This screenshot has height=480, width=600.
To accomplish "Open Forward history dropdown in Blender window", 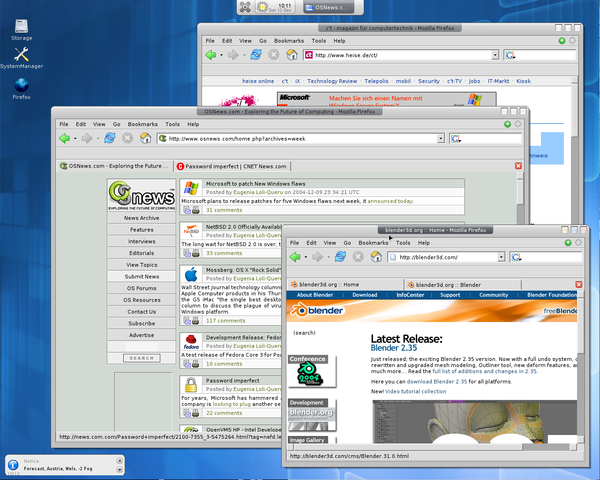I will point(328,257).
